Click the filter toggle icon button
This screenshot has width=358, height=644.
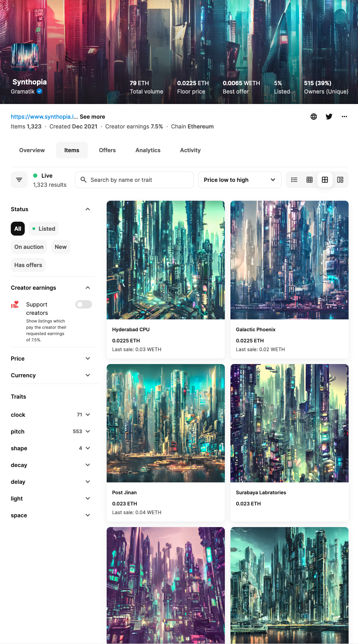coord(19,180)
